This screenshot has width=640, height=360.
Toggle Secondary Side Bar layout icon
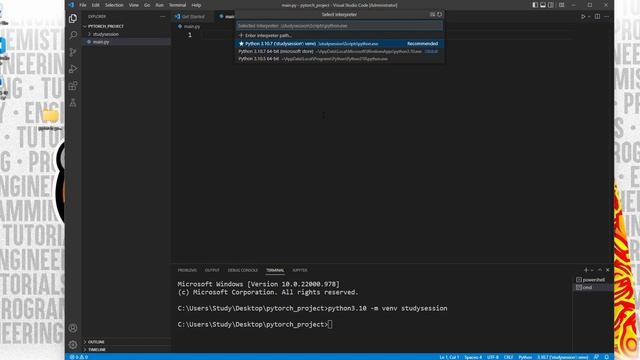(551, 5)
